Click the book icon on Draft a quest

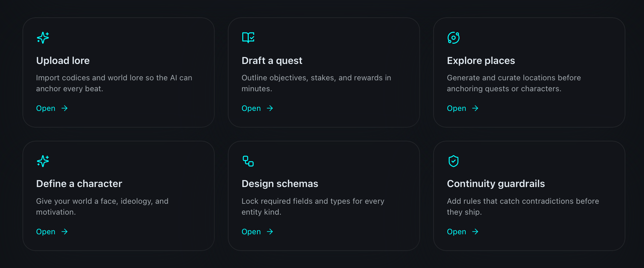coord(248,38)
